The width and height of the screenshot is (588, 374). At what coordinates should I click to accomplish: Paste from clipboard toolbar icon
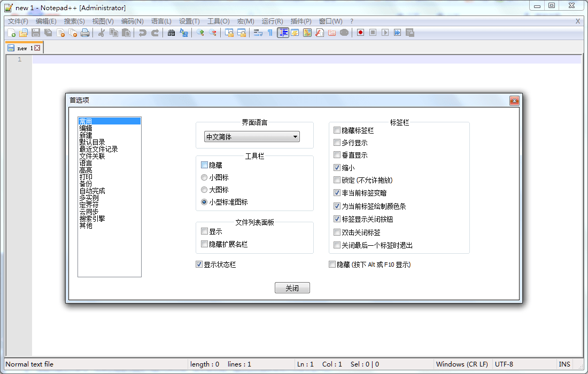[x=126, y=33]
